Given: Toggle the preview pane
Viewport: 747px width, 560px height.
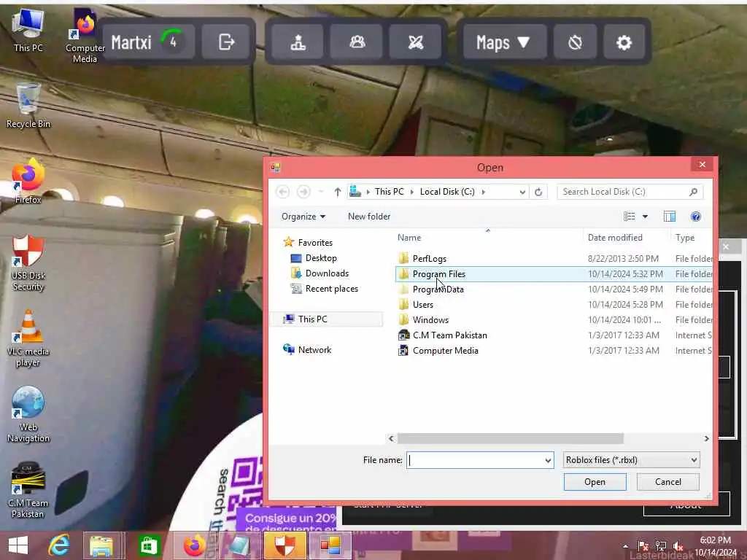Looking at the screenshot, I should click(670, 217).
